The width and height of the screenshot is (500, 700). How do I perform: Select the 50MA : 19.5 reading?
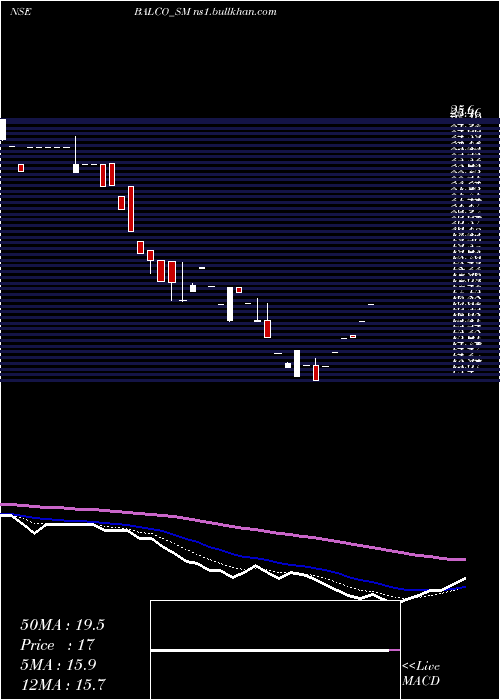[62, 625]
